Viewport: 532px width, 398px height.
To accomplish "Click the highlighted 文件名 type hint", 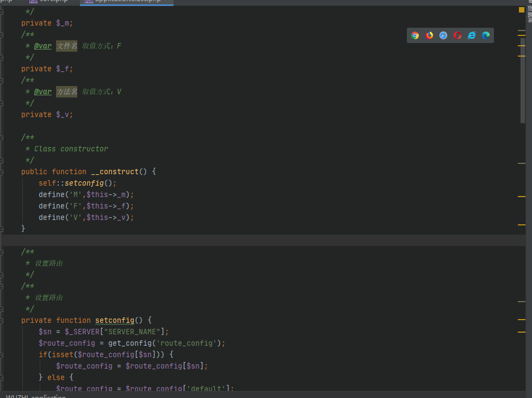I will point(66,46).
